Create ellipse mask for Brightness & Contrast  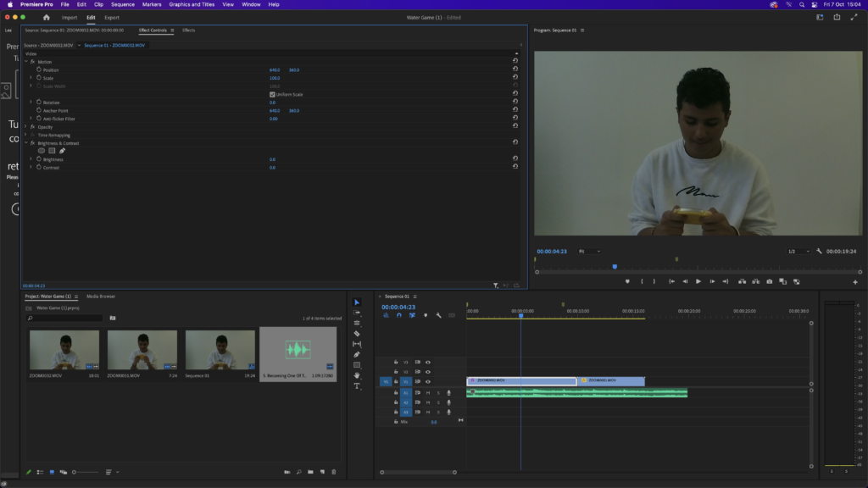(42, 151)
